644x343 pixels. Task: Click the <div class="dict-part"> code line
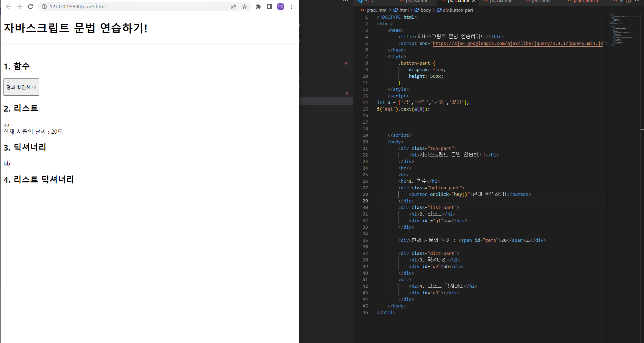click(429, 254)
